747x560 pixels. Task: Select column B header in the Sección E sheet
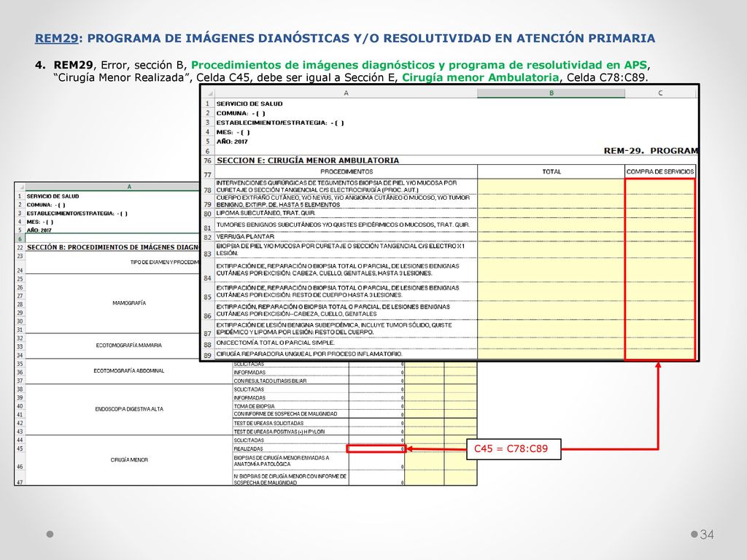tap(551, 93)
